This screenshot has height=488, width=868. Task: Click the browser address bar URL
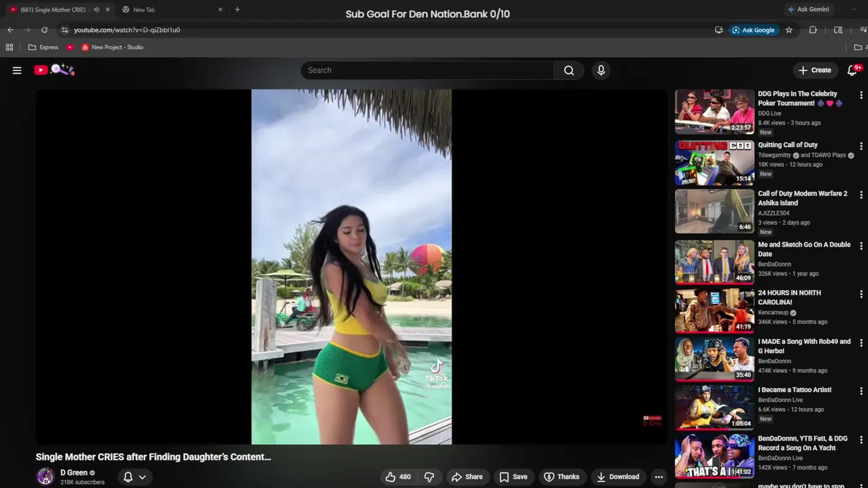pos(127,30)
